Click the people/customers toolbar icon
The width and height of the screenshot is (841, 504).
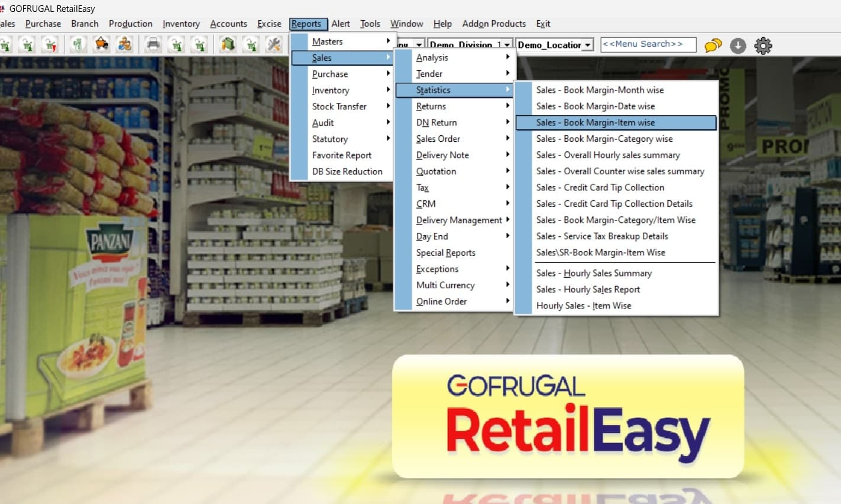click(124, 45)
